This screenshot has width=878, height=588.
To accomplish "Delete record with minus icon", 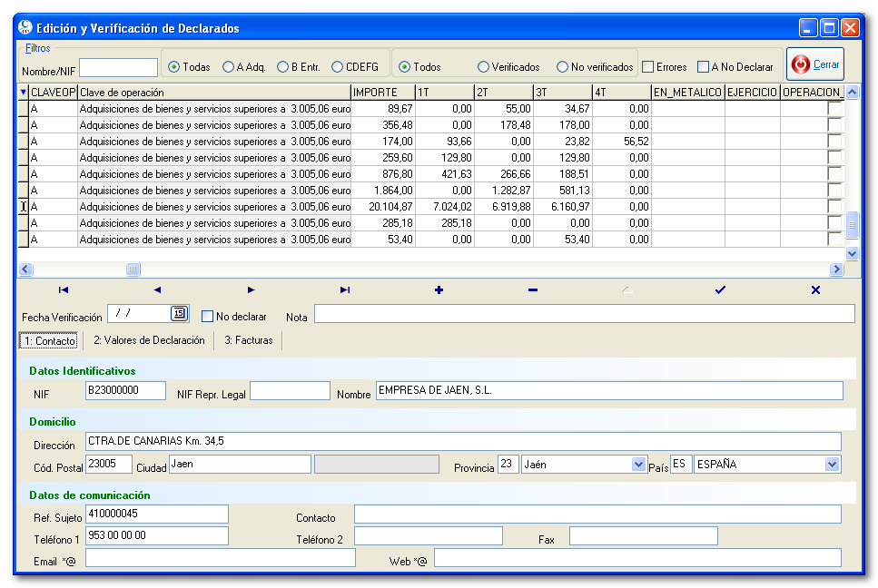I will pos(532,290).
